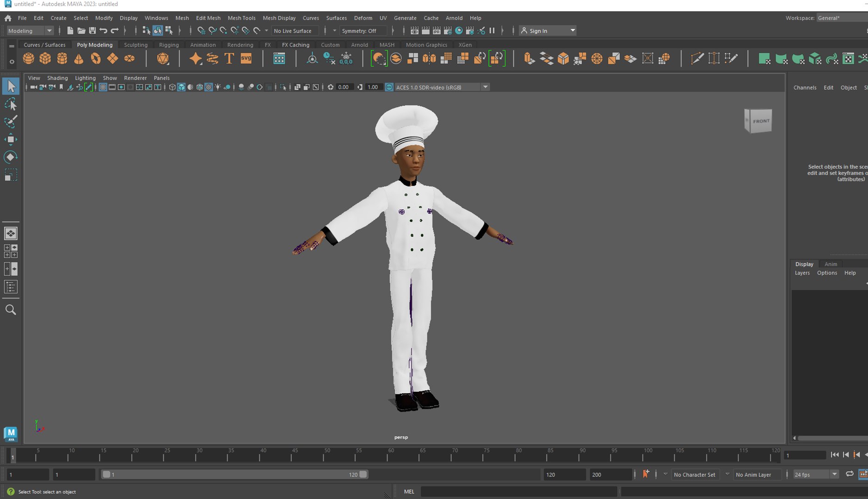The height and width of the screenshot is (499, 868).
Task: Open the Sign In dropdown
Action: 548,30
